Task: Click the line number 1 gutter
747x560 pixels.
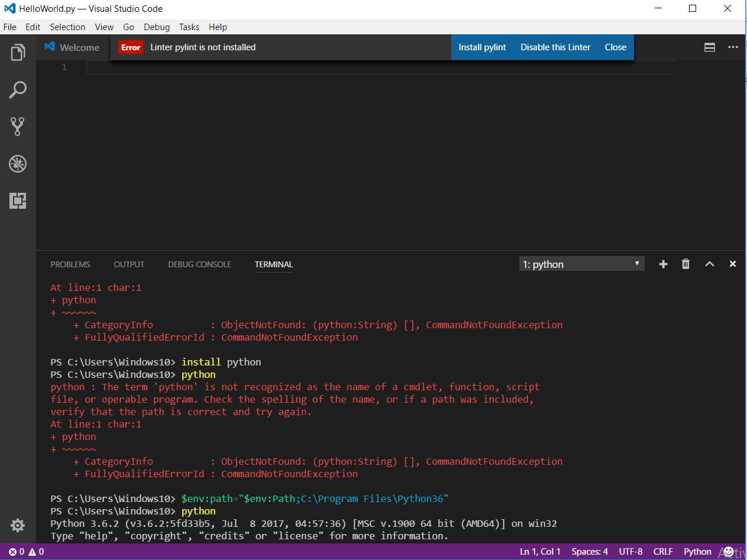Action: [x=64, y=67]
